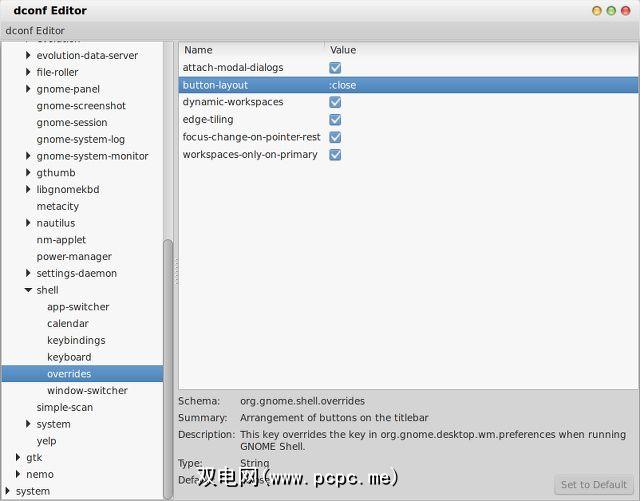This screenshot has width=640, height=501.
Task: Select simple-scan in the tree
Action: 64,407
